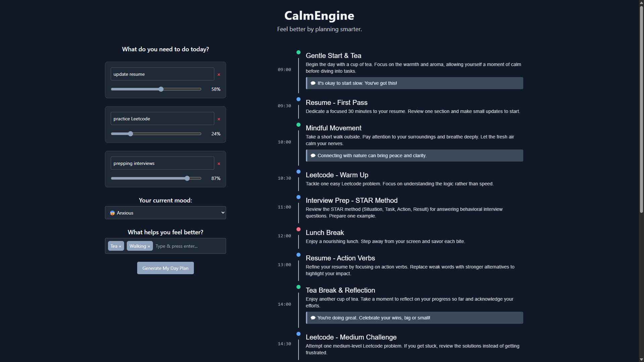
Task: Open the current mood dropdown
Action: 165,213
